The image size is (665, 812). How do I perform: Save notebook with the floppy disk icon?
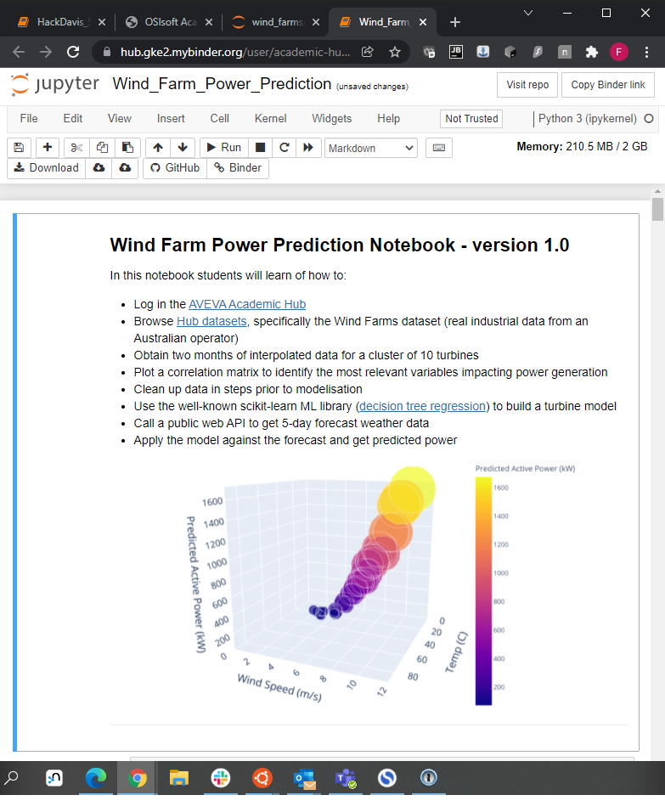[19, 148]
